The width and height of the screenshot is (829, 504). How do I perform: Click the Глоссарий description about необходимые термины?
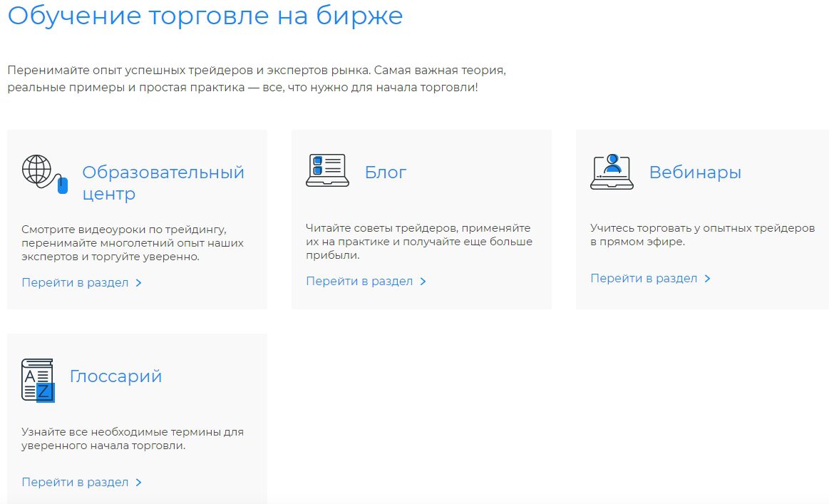tap(133, 438)
